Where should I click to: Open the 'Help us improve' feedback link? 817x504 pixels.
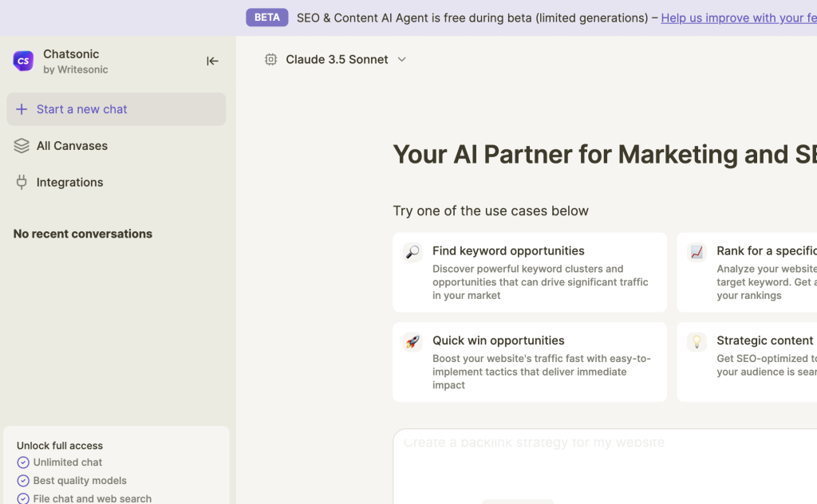(x=738, y=18)
